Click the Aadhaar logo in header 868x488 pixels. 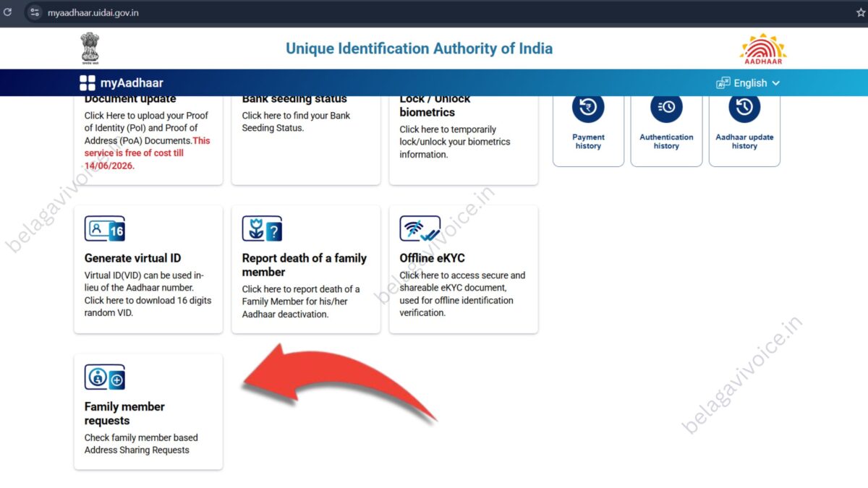click(762, 48)
